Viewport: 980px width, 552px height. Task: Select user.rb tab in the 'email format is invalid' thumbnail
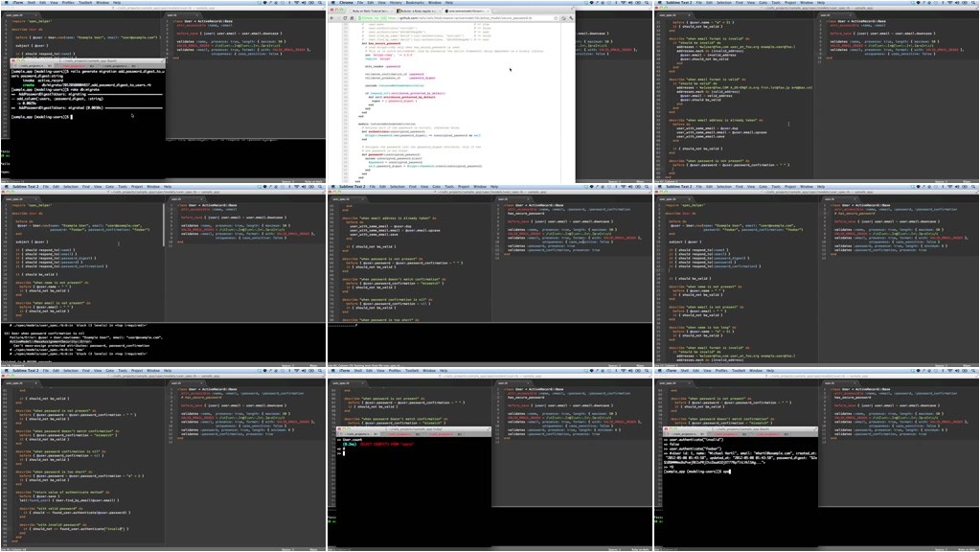(x=837, y=15)
